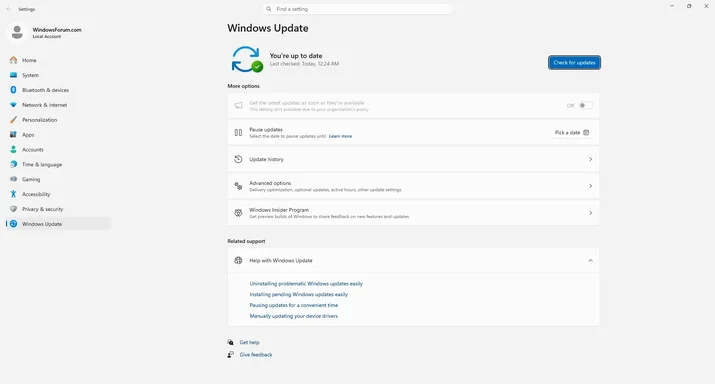Click the Accounts person icon
715x384 pixels.
[x=13, y=149]
